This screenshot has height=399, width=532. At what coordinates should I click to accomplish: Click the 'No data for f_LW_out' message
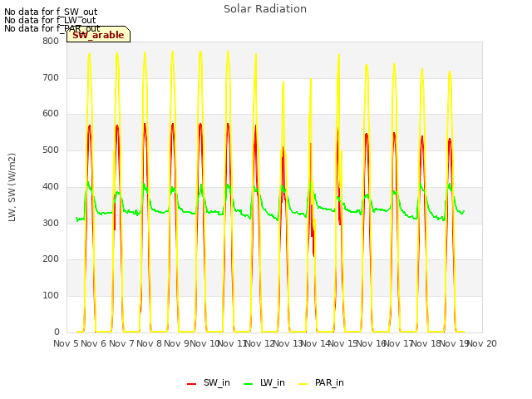click(50, 20)
